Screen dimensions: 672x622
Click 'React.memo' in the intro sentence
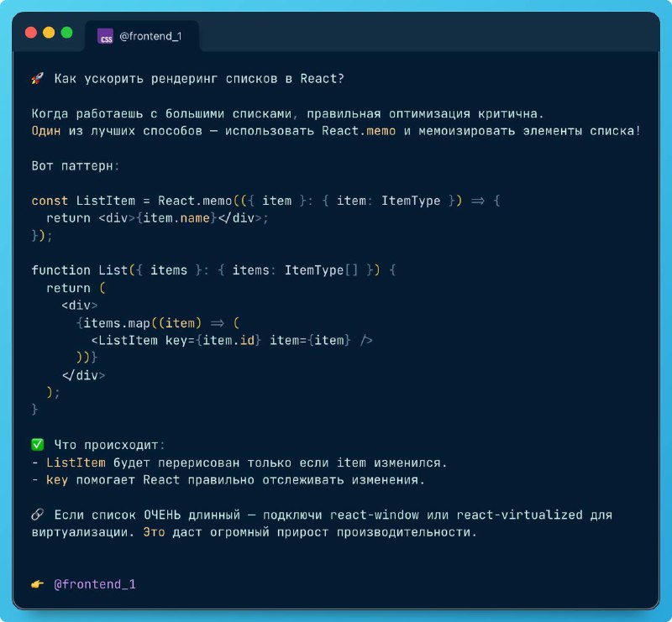(x=359, y=131)
